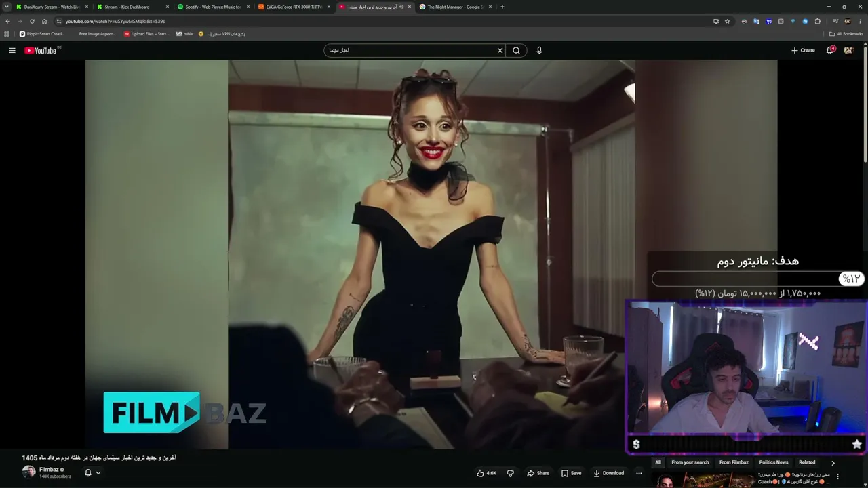Open the YouTube notifications bell
This screenshot has height=488, width=868.
[830, 50]
